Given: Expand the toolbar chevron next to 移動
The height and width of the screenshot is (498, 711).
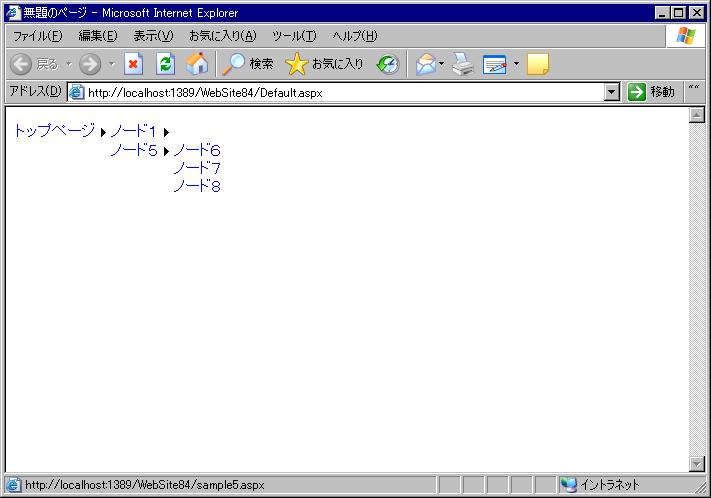Looking at the screenshot, I should [694, 87].
